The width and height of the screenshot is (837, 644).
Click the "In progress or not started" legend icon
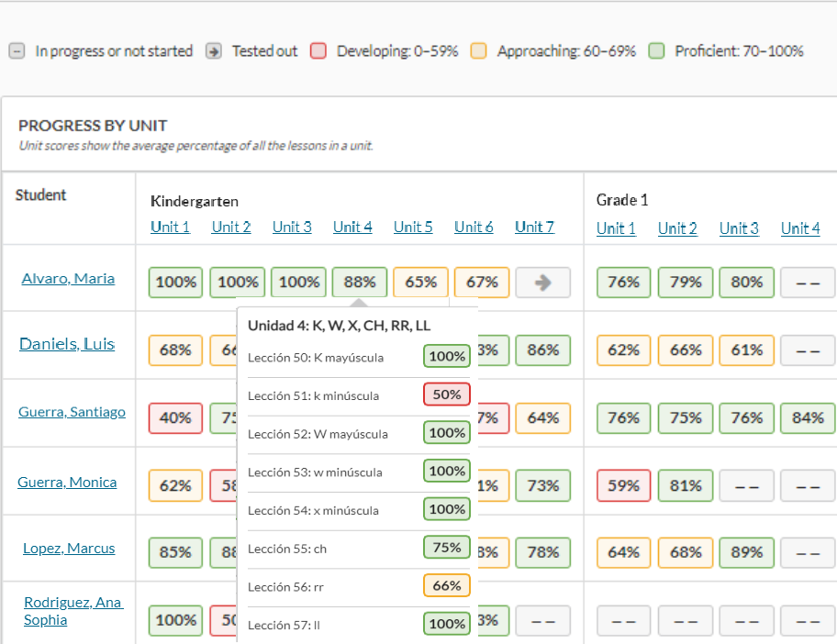click(16, 50)
